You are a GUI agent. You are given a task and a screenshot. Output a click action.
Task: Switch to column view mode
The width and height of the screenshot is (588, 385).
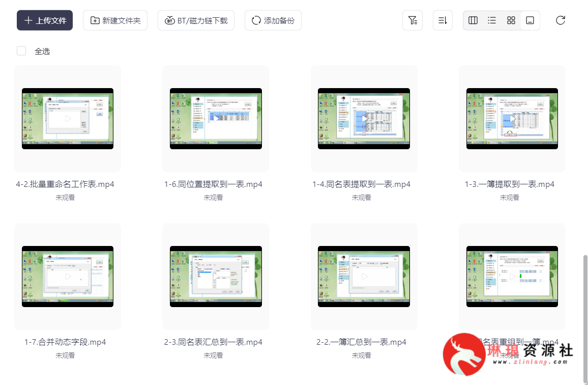coord(473,20)
